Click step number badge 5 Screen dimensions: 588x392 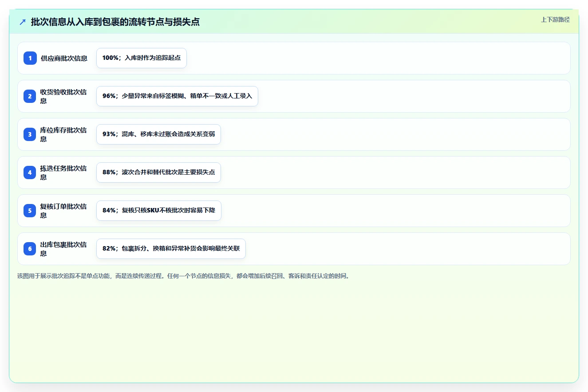pyautogui.click(x=30, y=211)
